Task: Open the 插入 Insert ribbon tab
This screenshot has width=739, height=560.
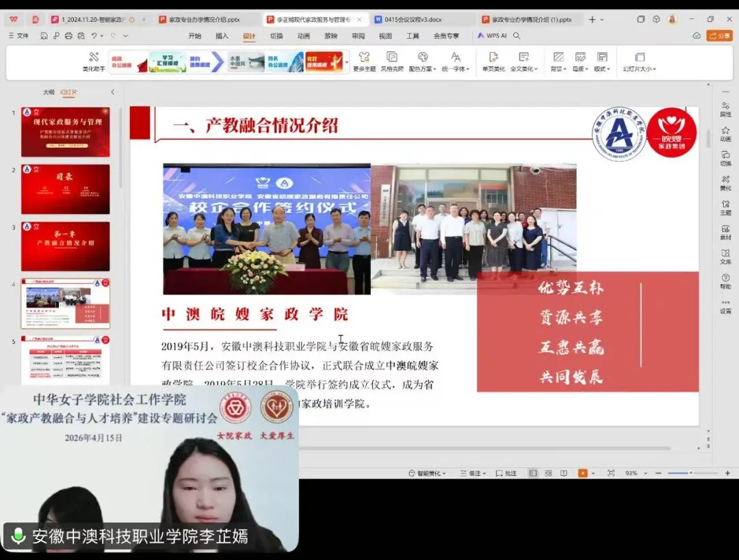Action: (x=222, y=36)
